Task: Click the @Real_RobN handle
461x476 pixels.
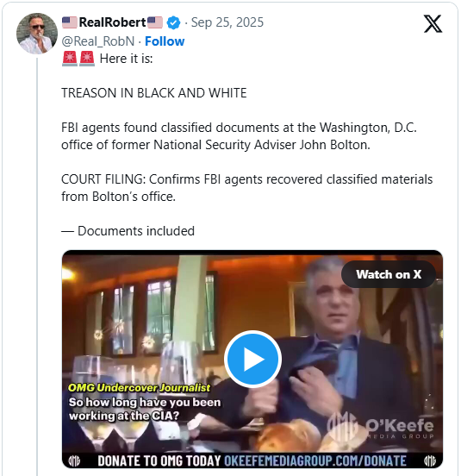Action: (x=98, y=41)
